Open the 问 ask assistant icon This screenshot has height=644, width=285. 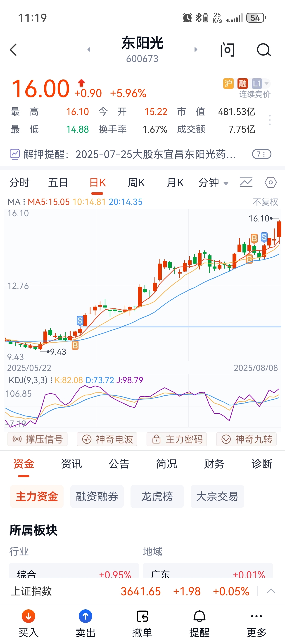click(x=227, y=50)
